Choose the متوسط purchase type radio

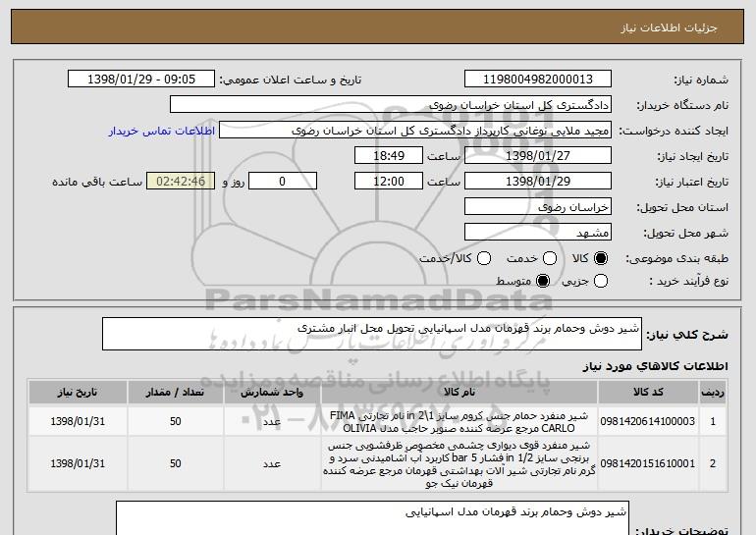543,281
